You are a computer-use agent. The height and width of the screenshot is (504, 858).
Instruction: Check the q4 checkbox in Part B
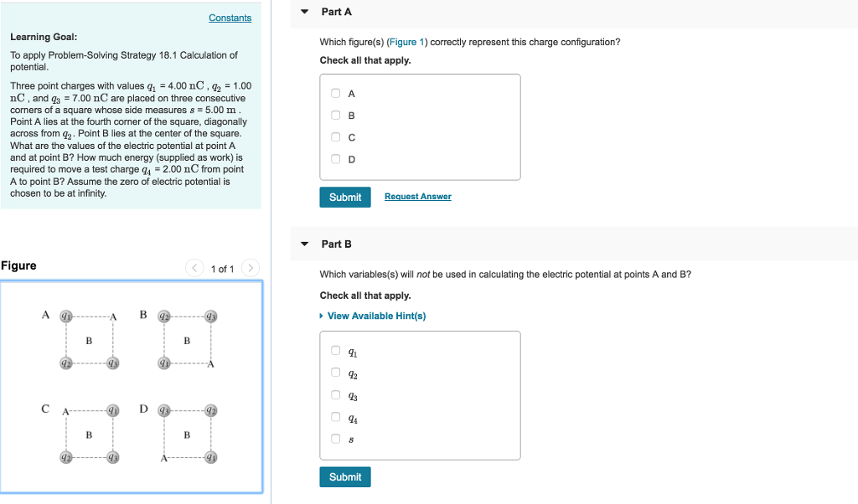[x=334, y=416]
